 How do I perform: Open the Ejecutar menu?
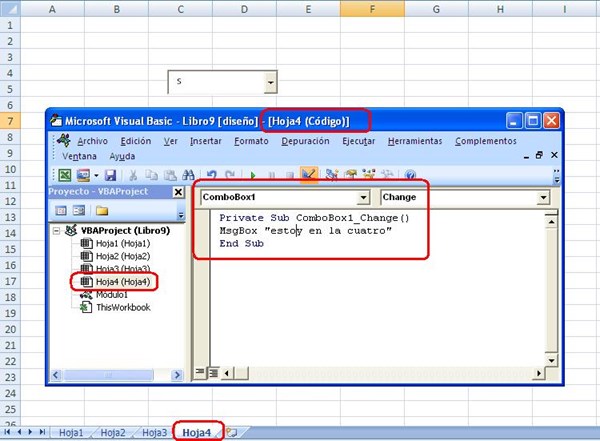coord(359,141)
